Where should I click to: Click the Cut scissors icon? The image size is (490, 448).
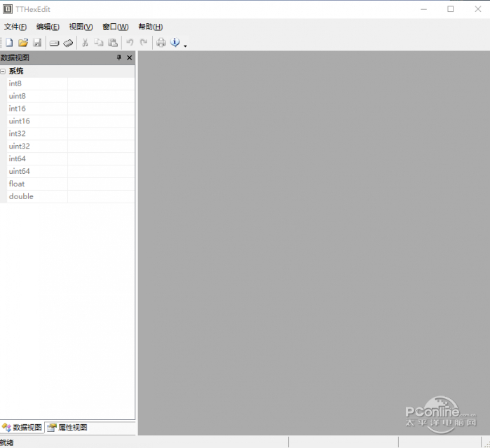[x=85, y=43]
